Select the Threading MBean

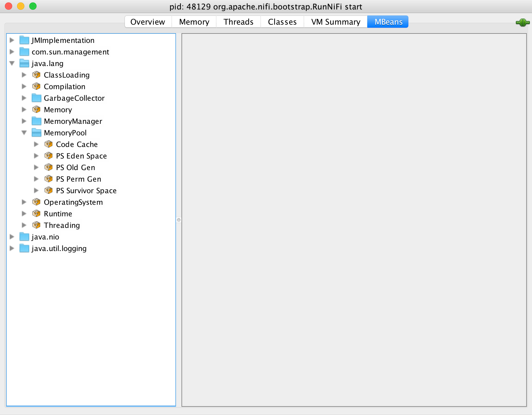point(62,225)
